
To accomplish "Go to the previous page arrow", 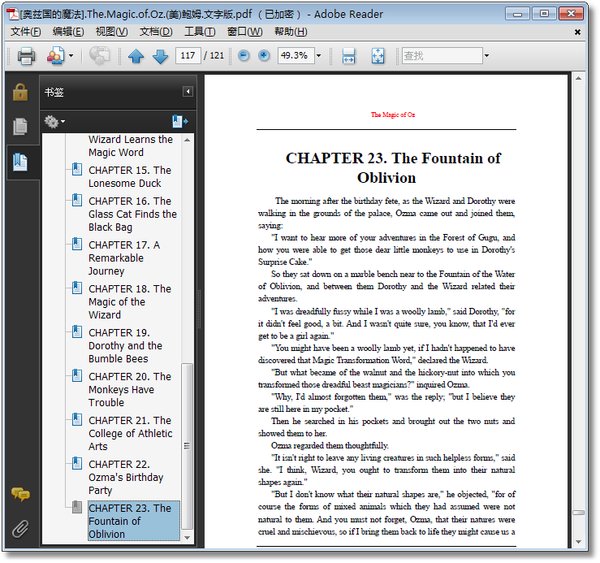I will (x=137, y=56).
